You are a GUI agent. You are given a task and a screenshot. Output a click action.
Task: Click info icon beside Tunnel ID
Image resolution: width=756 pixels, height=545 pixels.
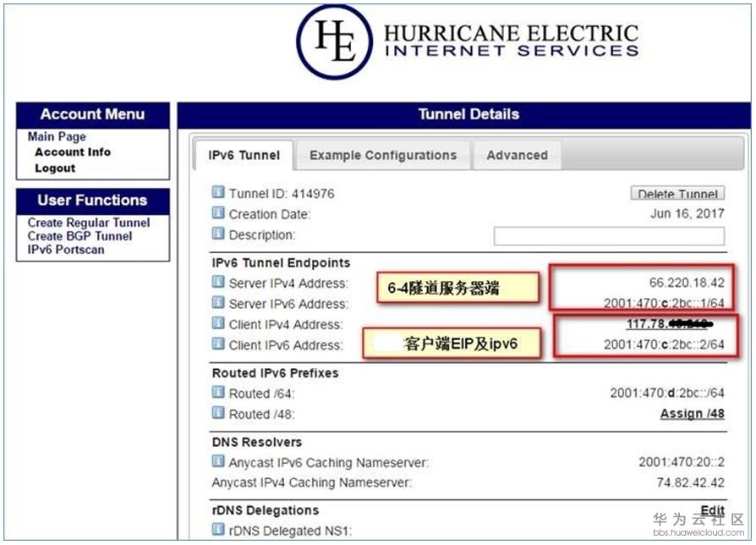[218, 192]
